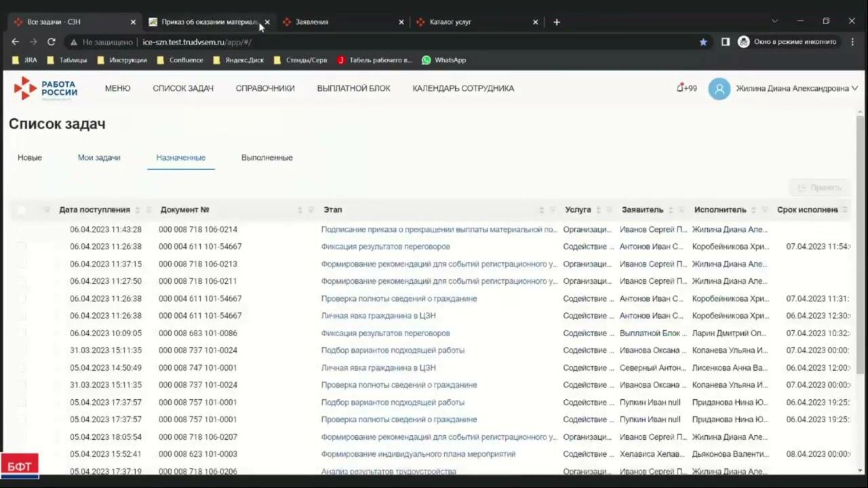The width and height of the screenshot is (868, 488).
Task: Open the +99 notifications bell
Action: [686, 88]
